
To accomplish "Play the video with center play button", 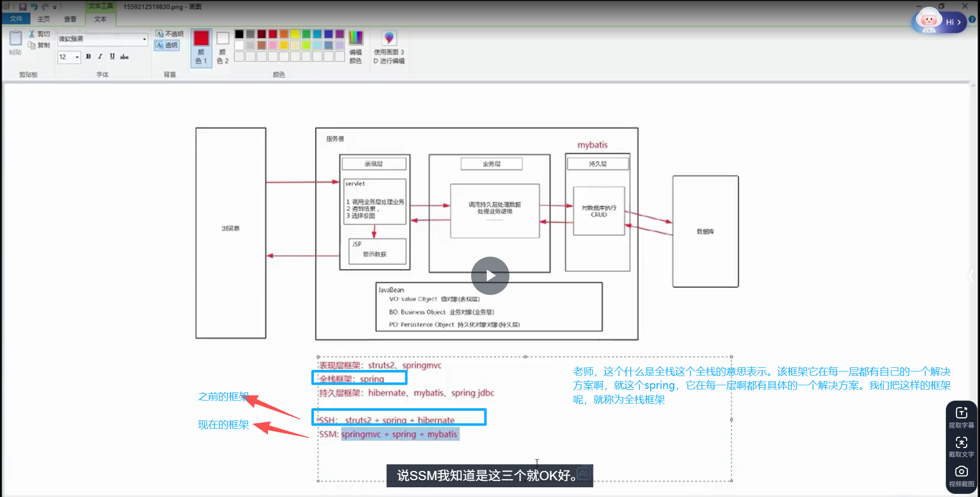I will pos(490,276).
